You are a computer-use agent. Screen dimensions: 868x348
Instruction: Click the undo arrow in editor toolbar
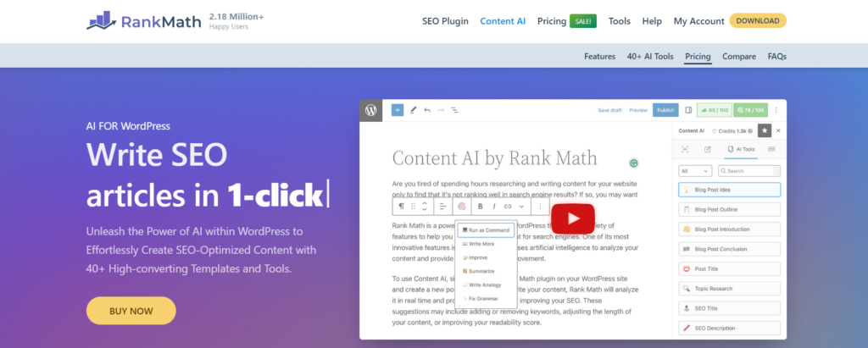pyautogui.click(x=427, y=110)
